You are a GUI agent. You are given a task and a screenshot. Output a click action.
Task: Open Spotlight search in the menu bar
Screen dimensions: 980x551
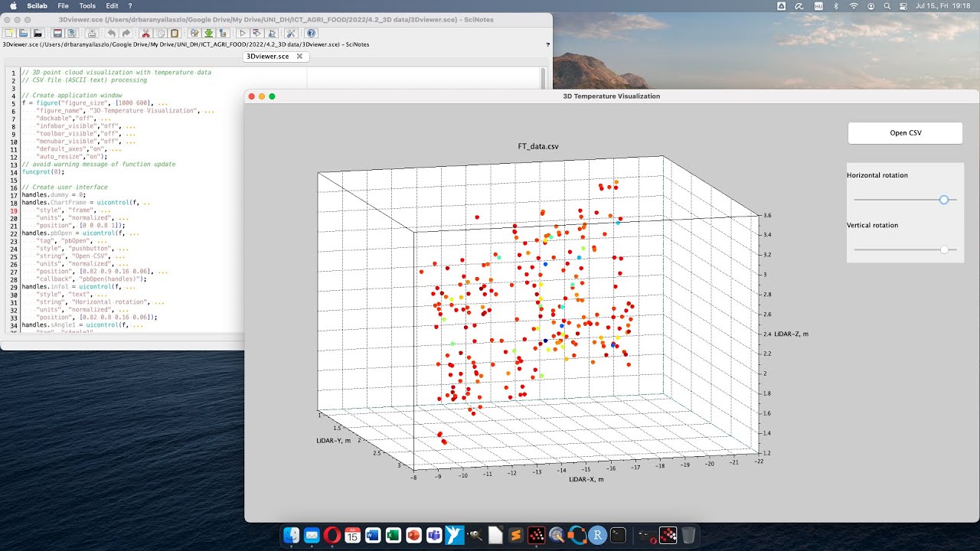[x=887, y=5]
